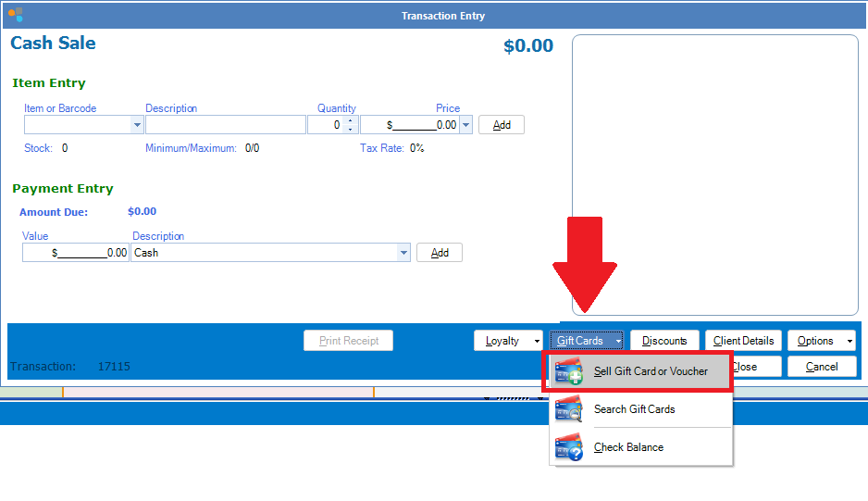Select Sell Gift Card or Voucher
Viewport: 868px width, 501px height.
coord(651,371)
